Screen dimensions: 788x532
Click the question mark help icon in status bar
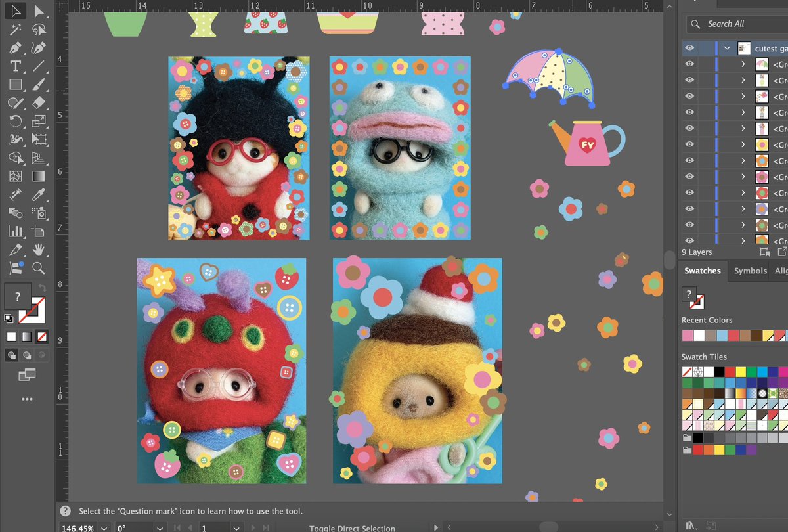click(64, 510)
